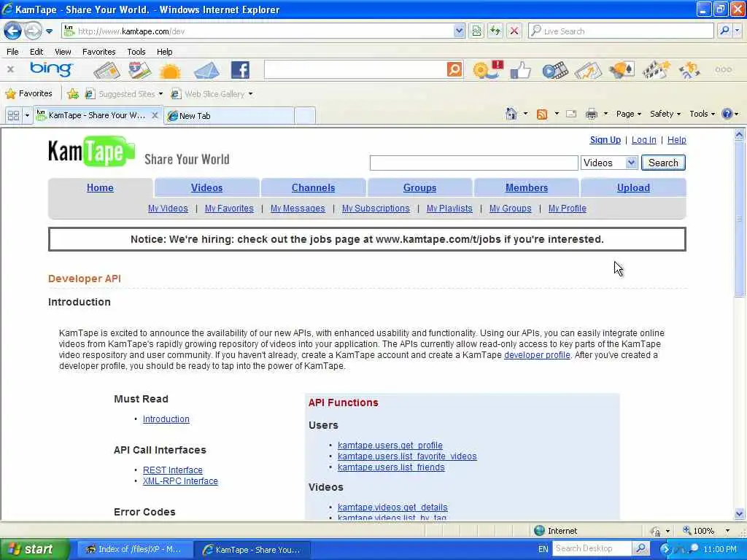Click the Windows Start button
This screenshot has width=747, height=560.
pyautogui.click(x=34, y=549)
